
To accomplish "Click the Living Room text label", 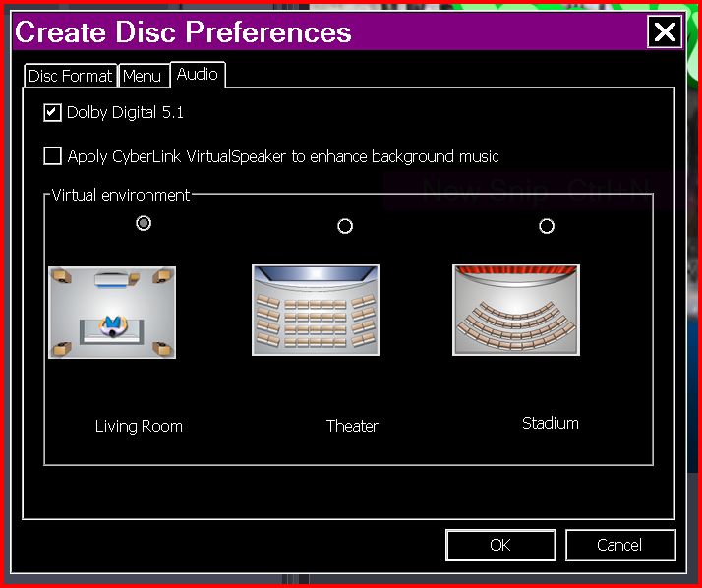I will tap(139, 426).
